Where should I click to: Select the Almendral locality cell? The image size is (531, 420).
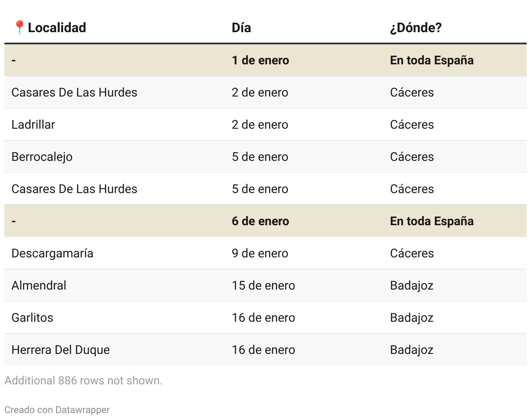tap(39, 286)
